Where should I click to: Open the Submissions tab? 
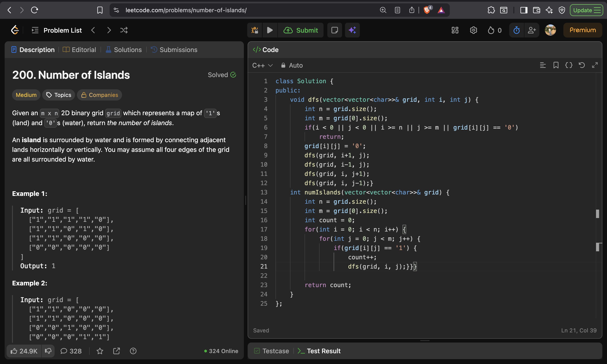[174, 50]
